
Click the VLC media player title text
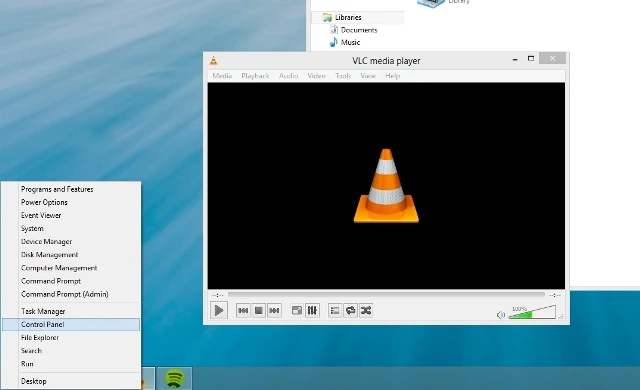click(x=386, y=61)
